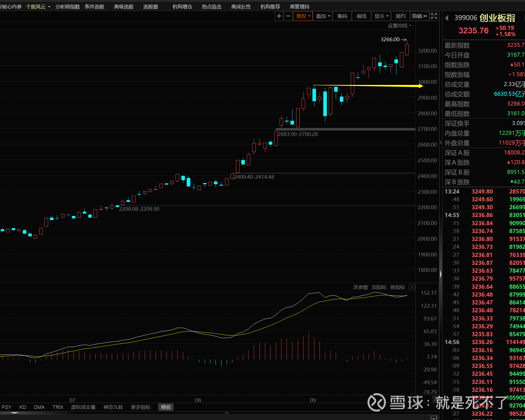Toggle the 简约 simple view mode
This screenshot has width=525, height=420.
point(400,16)
